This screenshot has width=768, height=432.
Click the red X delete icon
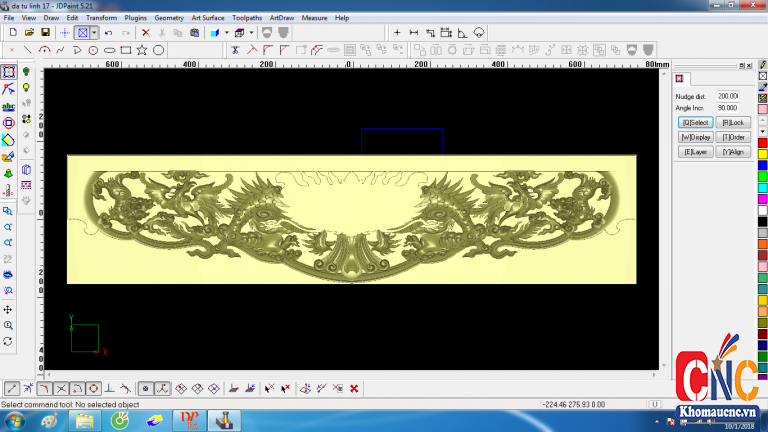coord(145,32)
